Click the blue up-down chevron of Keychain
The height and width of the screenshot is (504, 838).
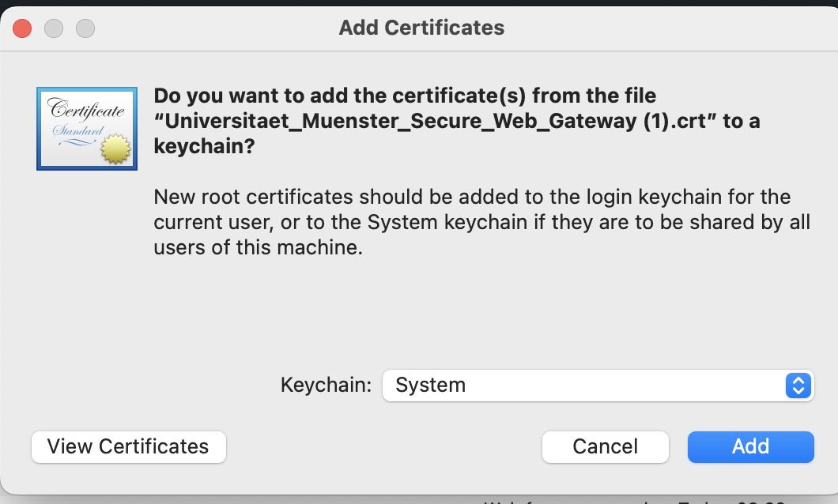tap(798, 386)
